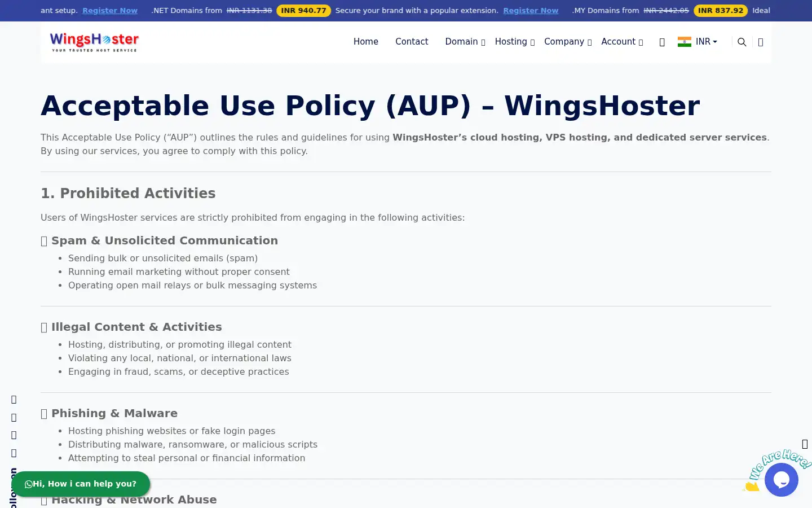This screenshot has height=508, width=812.
Task: Click the WhatsApp icon in the green help button
Action: tap(29, 484)
